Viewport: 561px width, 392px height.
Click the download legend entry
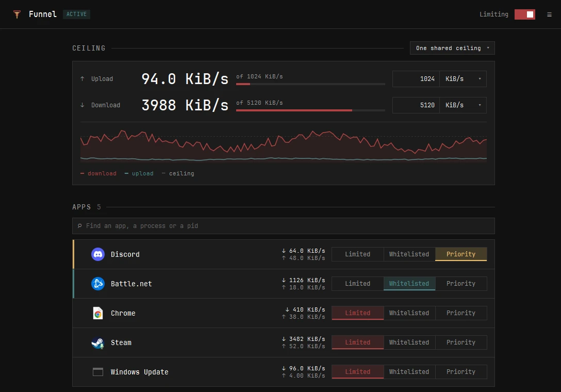click(98, 173)
